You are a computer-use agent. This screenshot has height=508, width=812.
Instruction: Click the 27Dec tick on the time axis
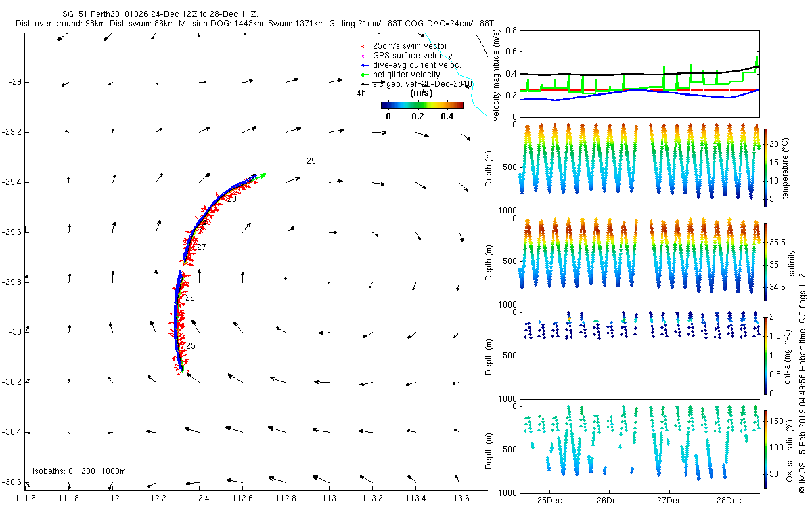click(x=669, y=501)
